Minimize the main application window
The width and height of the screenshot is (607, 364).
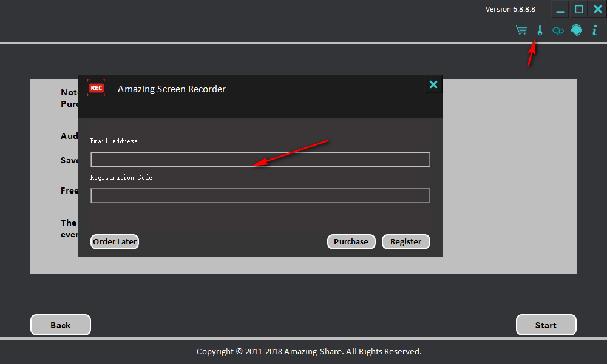560,9
